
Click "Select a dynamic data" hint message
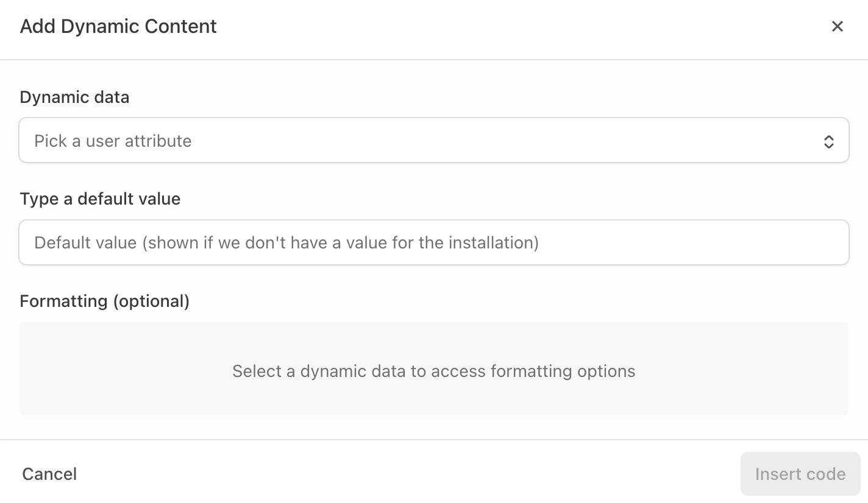[x=433, y=371]
